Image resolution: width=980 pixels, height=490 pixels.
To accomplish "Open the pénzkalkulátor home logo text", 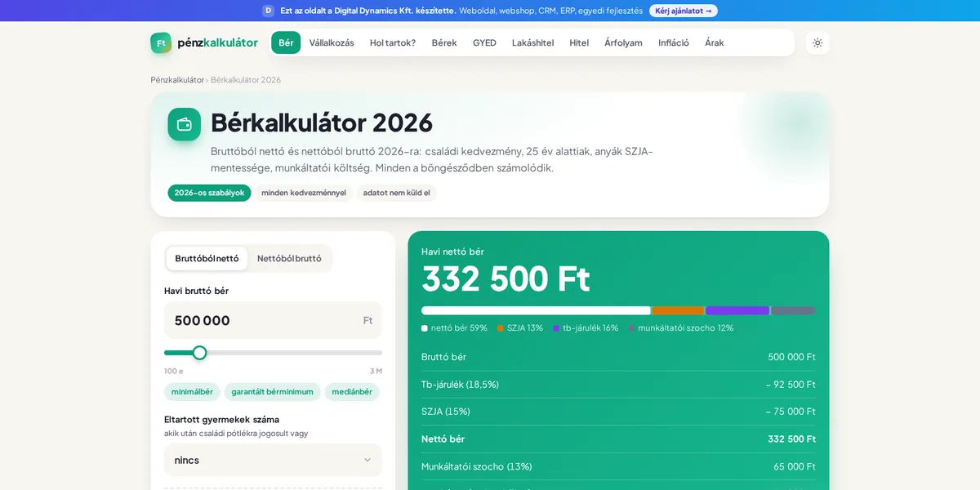I will (217, 43).
